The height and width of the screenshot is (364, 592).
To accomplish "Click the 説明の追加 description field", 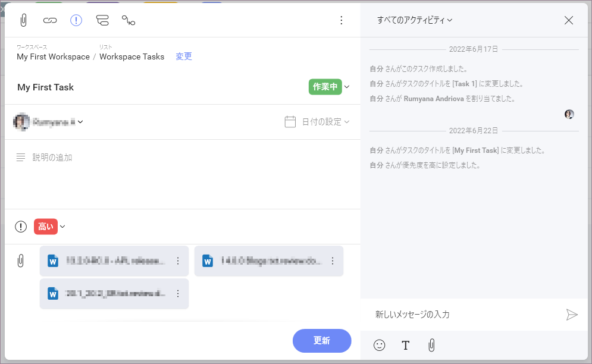I will [x=52, y=158].
